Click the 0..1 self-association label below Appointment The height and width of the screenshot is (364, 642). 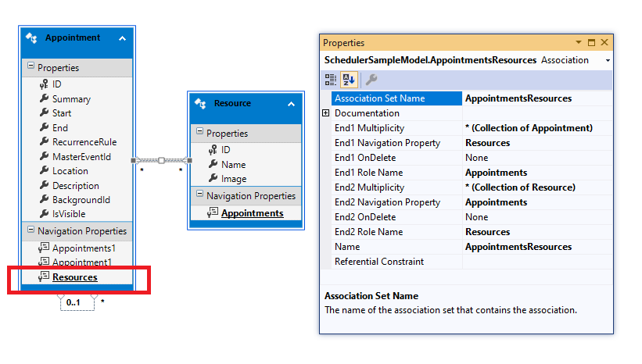click(73, 302)
